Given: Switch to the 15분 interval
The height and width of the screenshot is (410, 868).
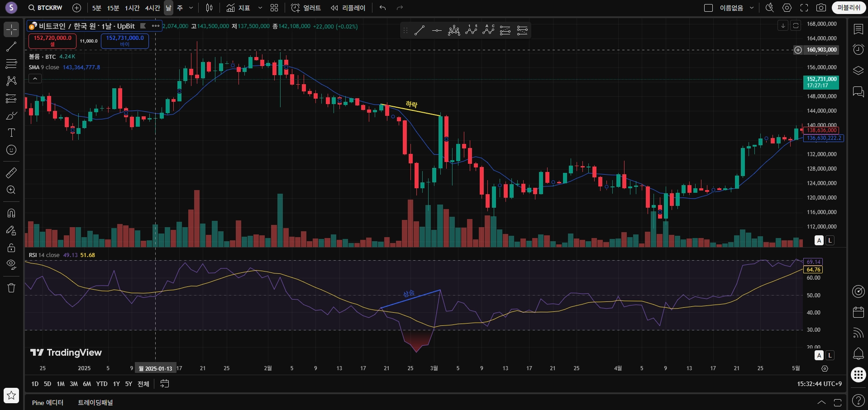Looking at the screenshot, I should pos(113,8).
